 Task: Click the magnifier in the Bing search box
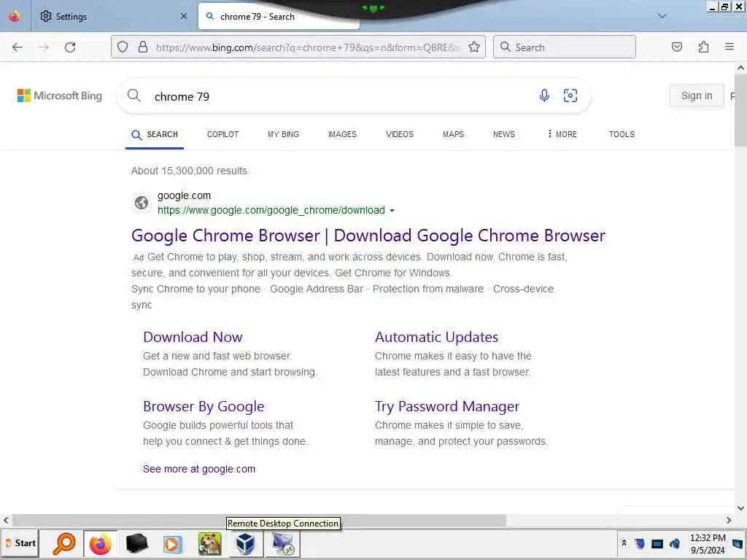tap(134, 96)
